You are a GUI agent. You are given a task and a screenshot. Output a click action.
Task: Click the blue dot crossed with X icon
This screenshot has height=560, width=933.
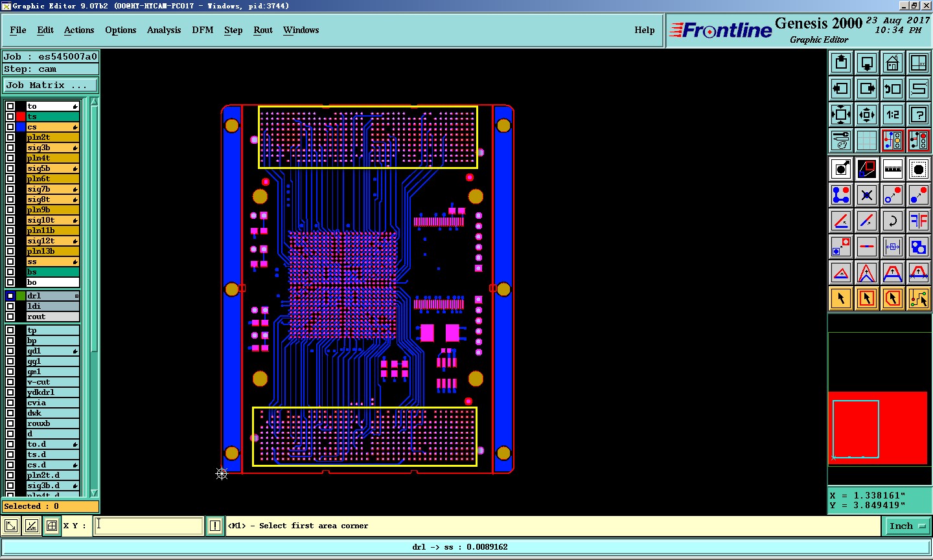click(x=867, y=195)
